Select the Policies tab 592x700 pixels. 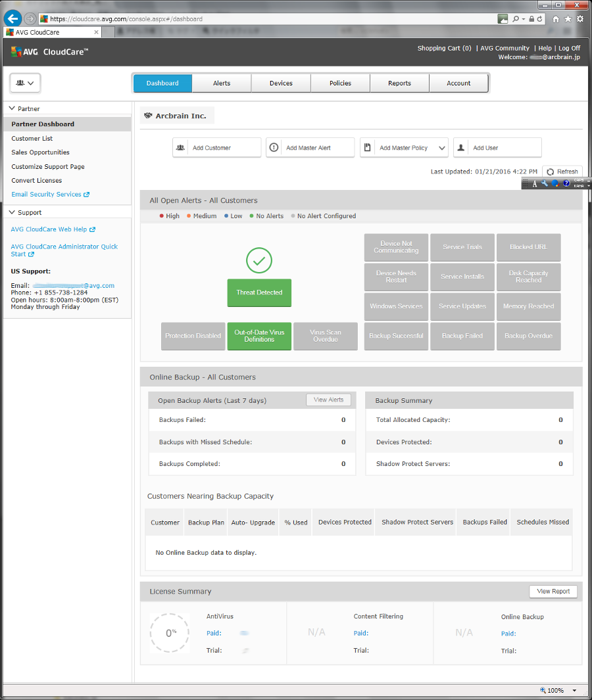pos(341,83)
